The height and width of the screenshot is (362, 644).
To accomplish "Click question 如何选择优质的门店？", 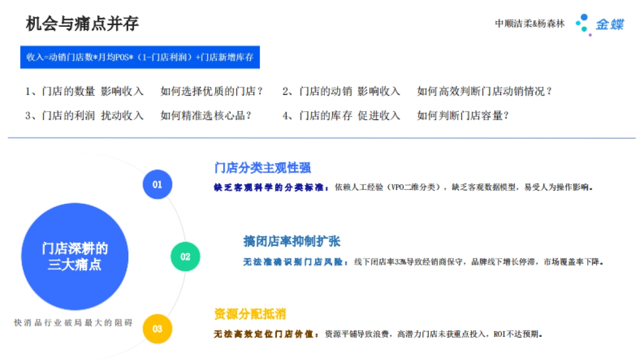I will pos(211,91).
